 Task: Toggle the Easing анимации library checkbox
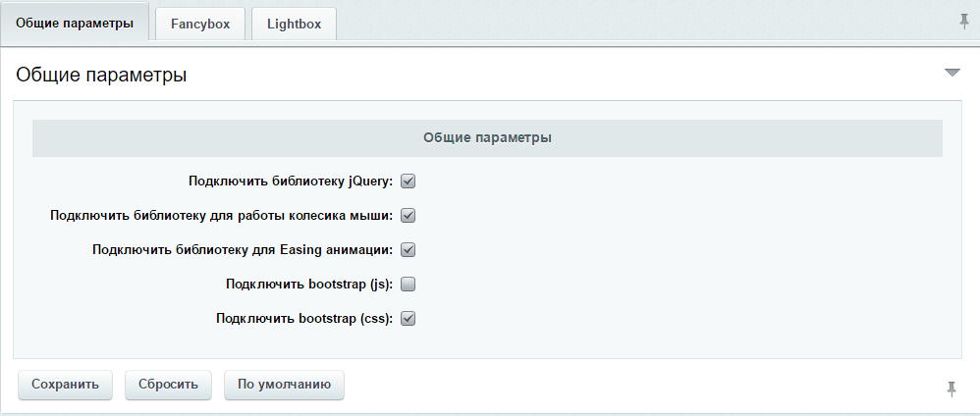408,250
